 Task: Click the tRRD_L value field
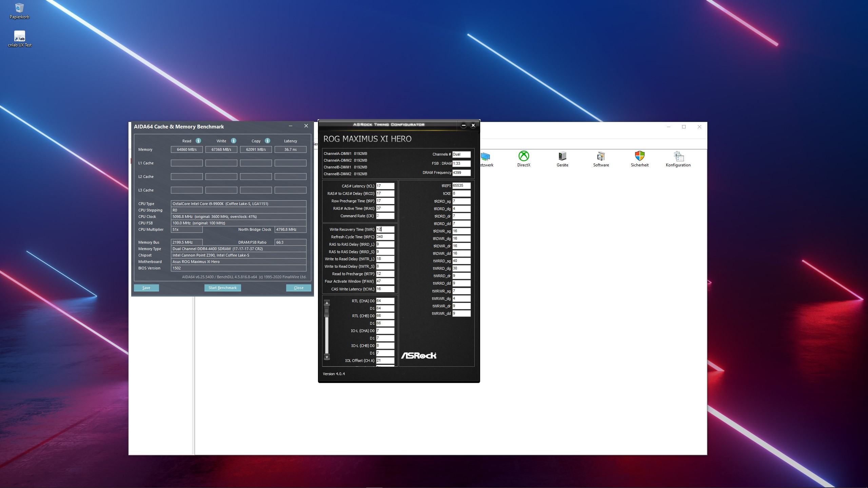tap(385, 244)
